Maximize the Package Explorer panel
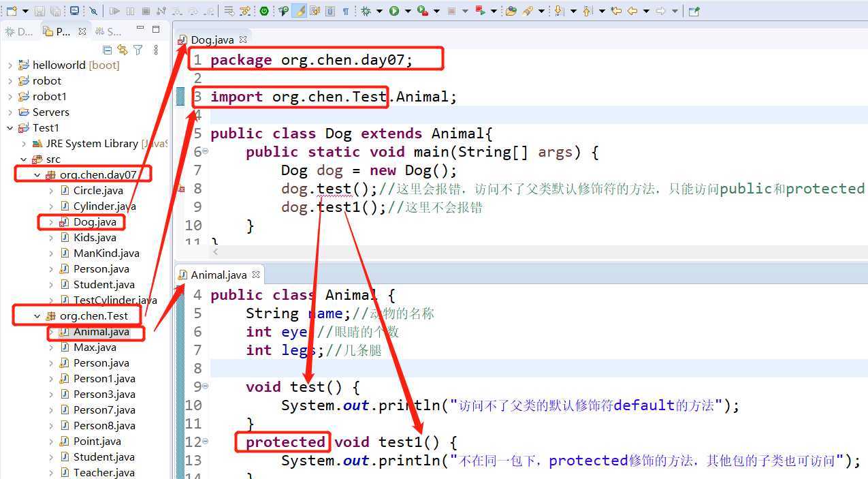The width and height of the screenshot is (868, 479). click(156, 29)
